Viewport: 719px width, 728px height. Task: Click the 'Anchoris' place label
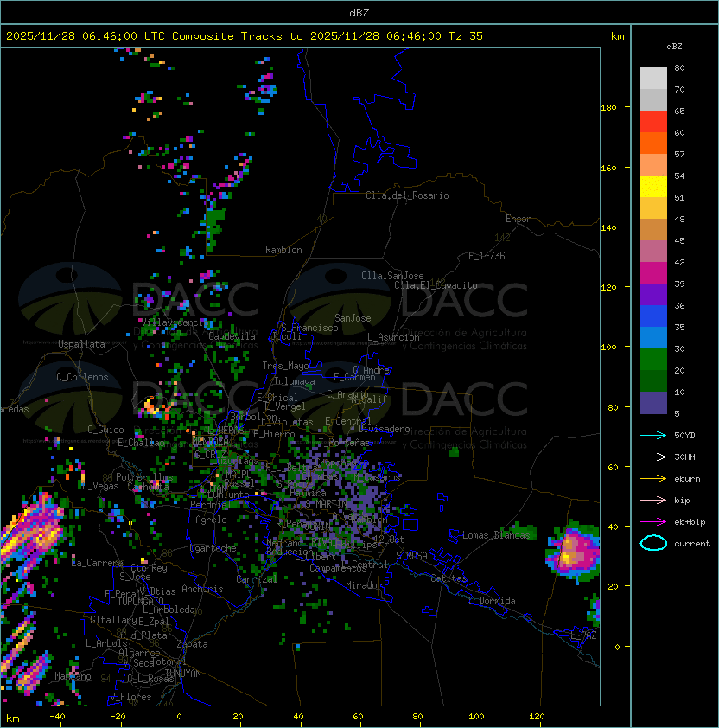click(202, 589)
